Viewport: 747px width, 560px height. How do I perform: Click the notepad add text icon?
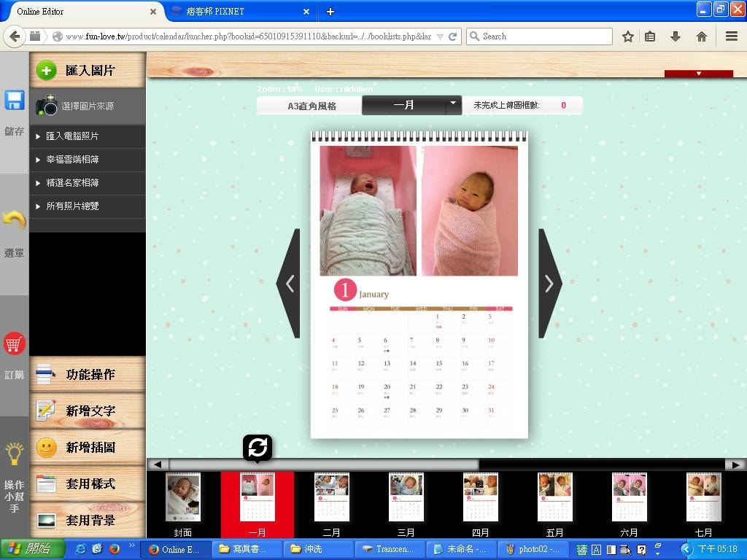tap(46, 410)
